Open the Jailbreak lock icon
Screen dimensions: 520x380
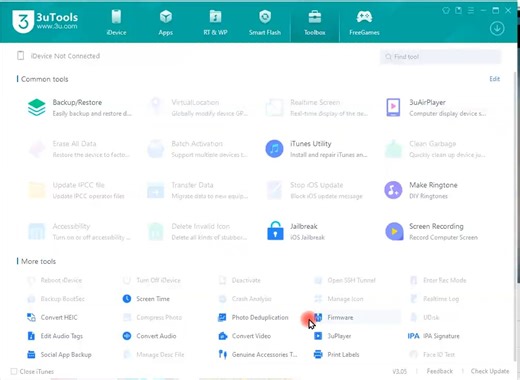275,231
